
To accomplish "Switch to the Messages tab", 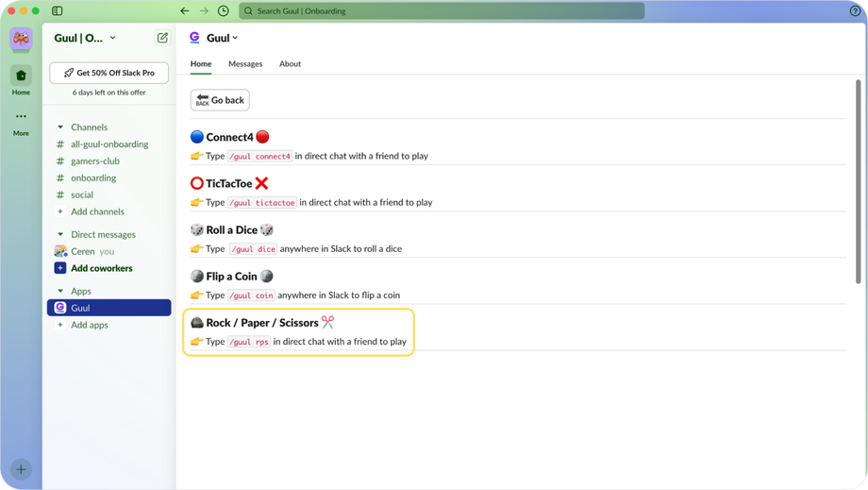I will [x=245, y=63].
